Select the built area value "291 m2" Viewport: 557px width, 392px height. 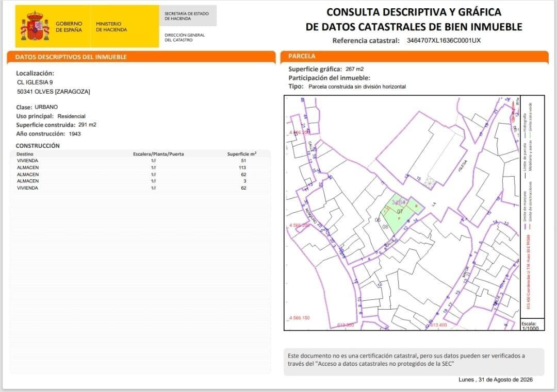pyautogui.click(x=87, y=125)
